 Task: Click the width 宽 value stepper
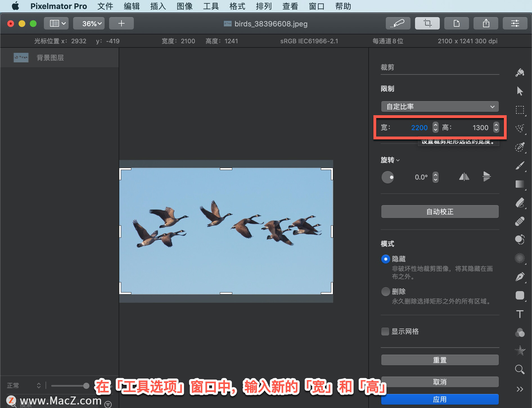click(435, 127)
